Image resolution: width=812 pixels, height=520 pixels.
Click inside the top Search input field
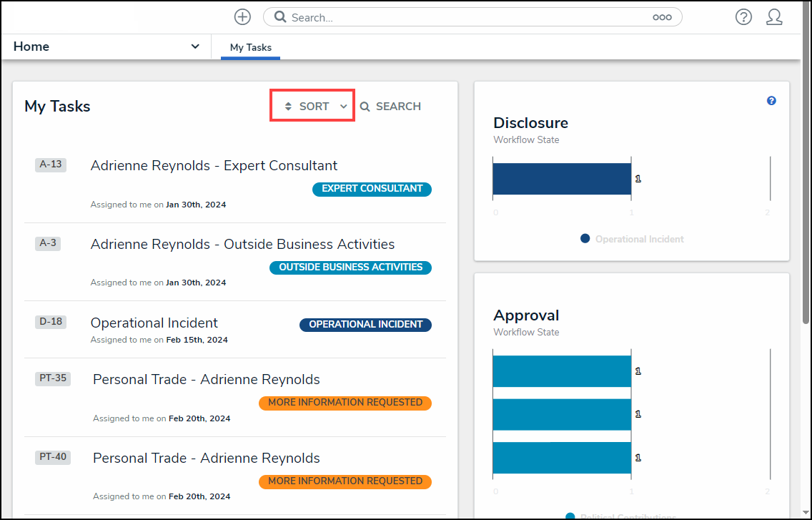465,17
